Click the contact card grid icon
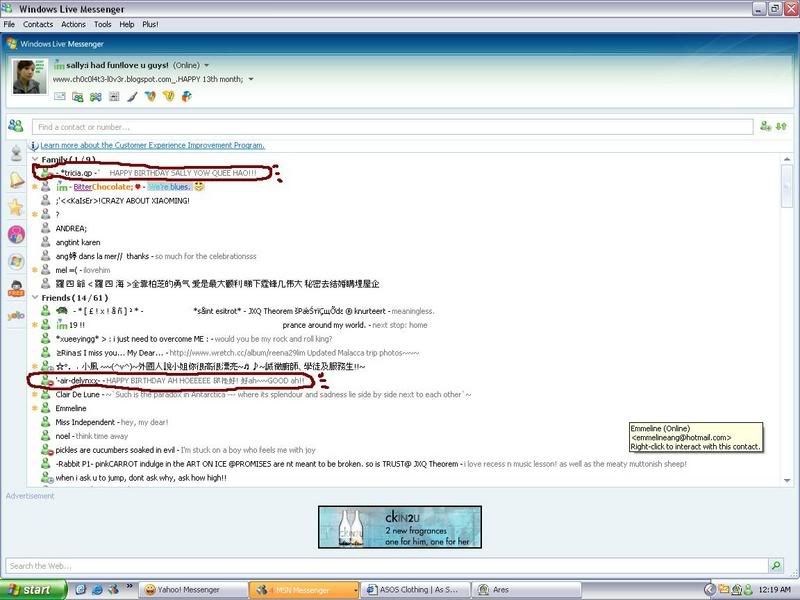 114,96
